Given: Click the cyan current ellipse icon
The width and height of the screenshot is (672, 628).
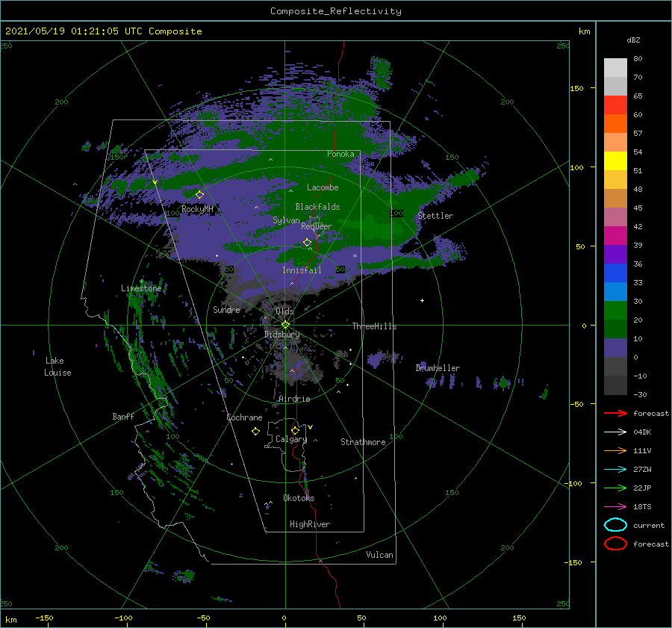Looking at the screenshot, I should (x=615, y=525).
